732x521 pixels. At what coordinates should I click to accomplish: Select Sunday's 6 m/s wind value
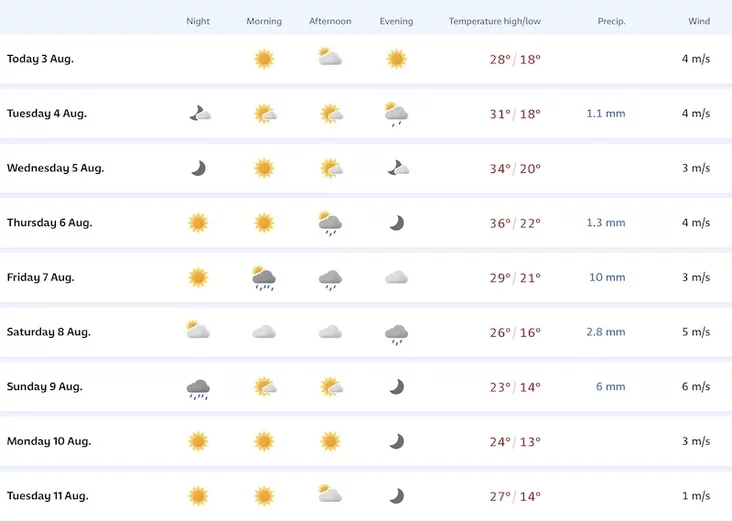pyautogui.click(x=696, y=387)
